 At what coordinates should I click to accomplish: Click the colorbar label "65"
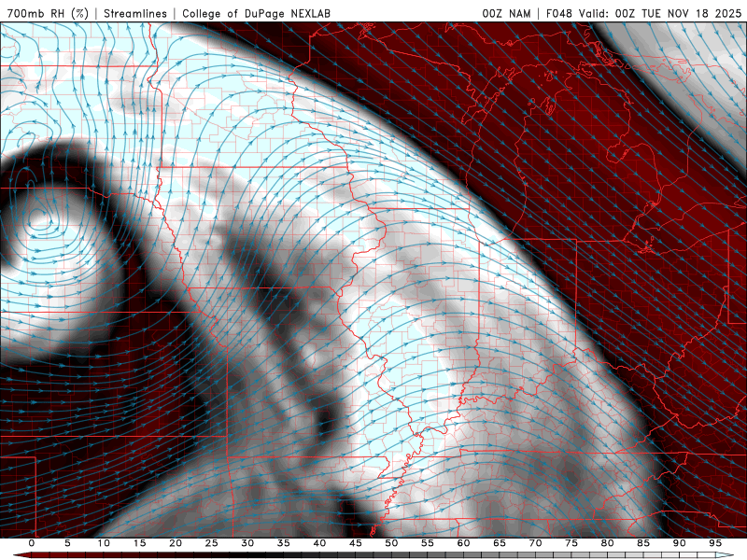(x=500, y=543)
